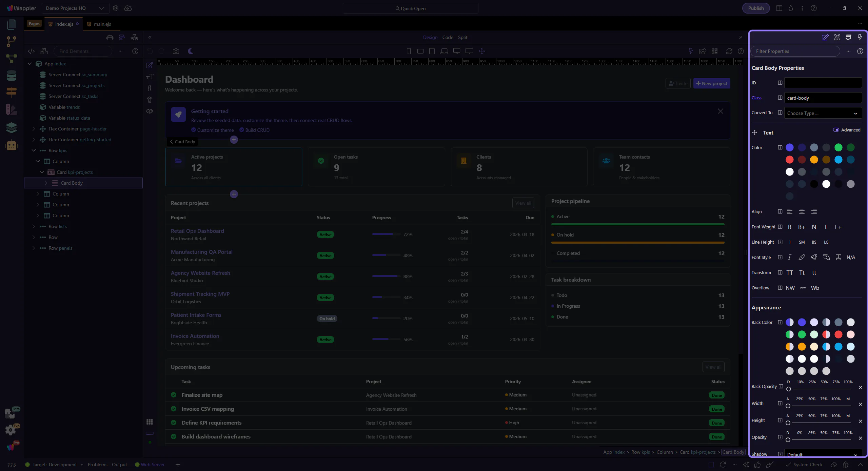Open the Database manager sidebar icon
Image resolution: width=868 pixels, height=471 pixels.
pyautogui.click(x=11, y=76)
